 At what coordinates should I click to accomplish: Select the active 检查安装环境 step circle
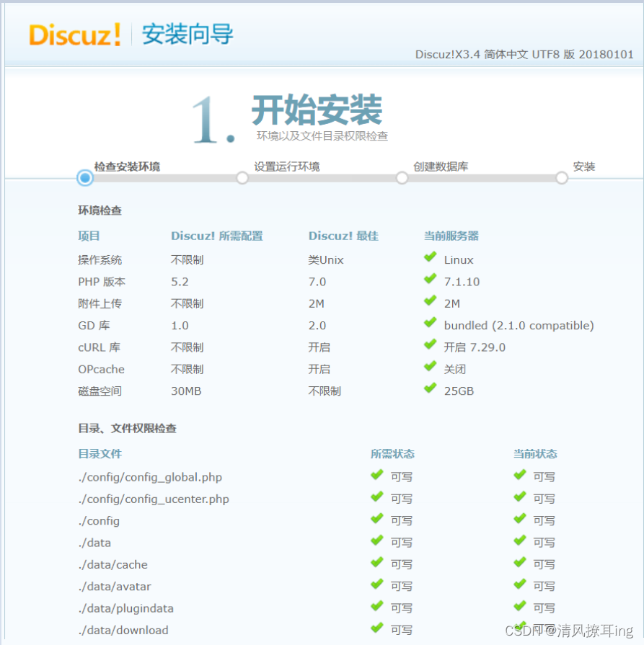(85, 178)
